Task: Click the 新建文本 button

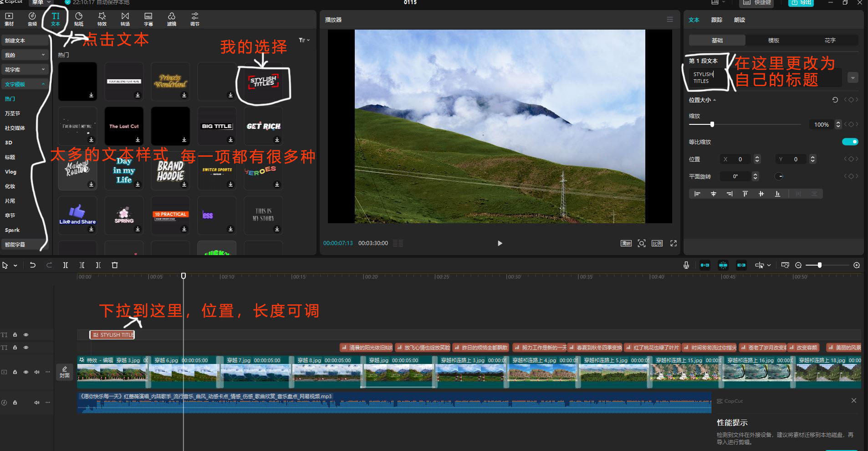Action: click(25, 41)
